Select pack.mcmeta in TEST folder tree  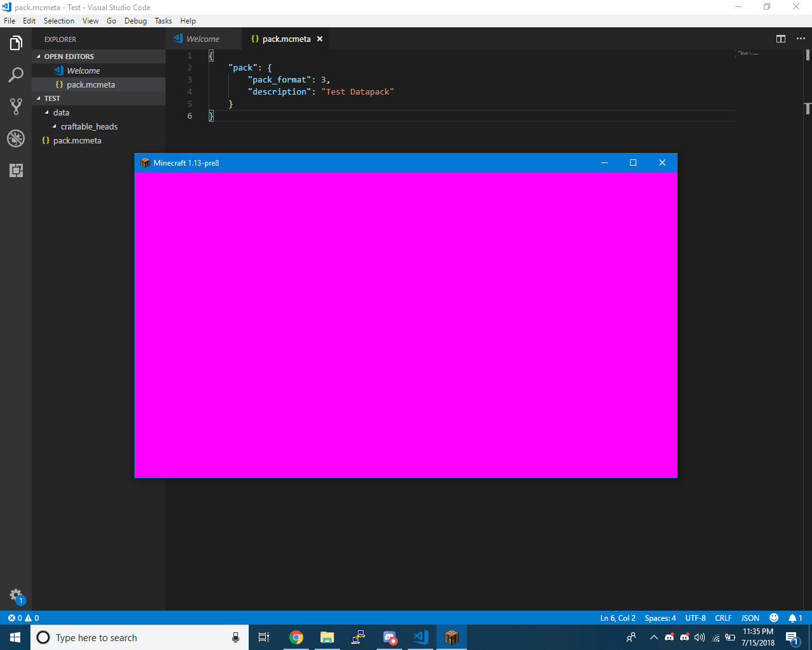coord(77,140)
